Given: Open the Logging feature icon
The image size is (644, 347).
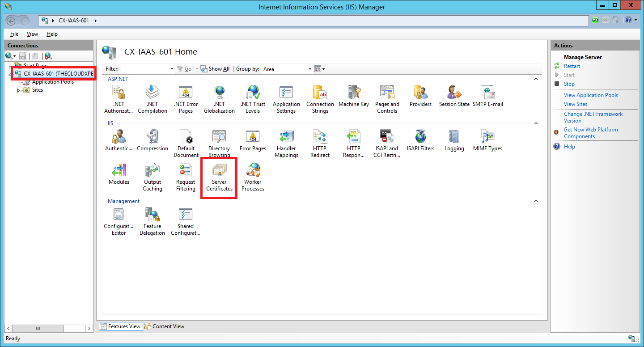Looking at the screenshot, I should 454,140.
